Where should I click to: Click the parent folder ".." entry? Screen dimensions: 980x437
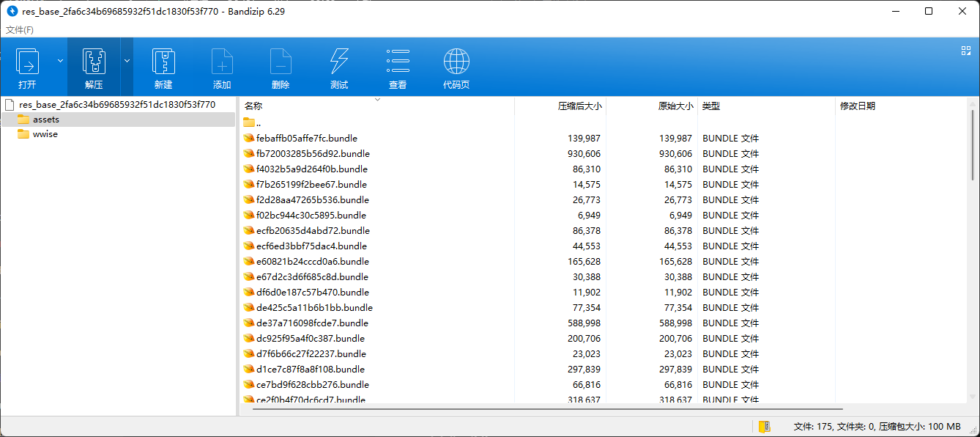coord(252,123)
